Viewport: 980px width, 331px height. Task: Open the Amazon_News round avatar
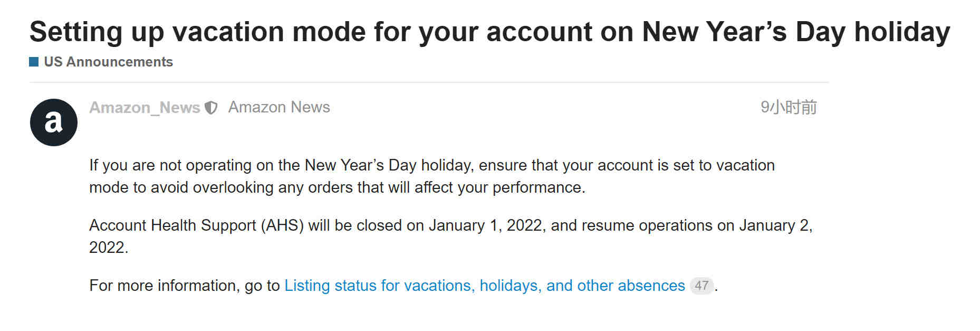[54, 122]
